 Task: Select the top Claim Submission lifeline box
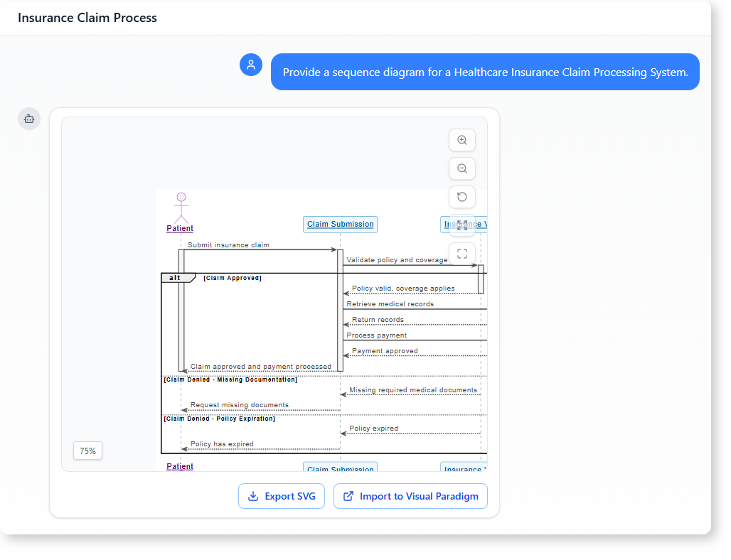tap(340, 224)
